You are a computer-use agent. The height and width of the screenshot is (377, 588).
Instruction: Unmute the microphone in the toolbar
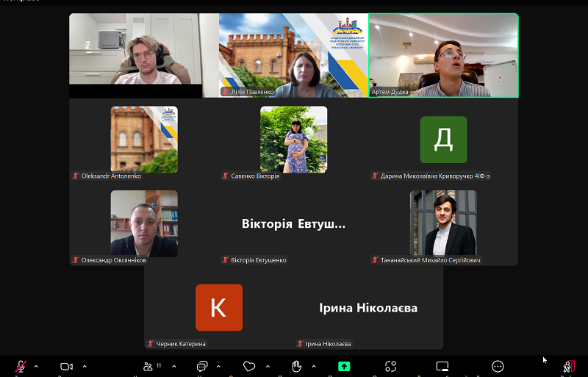point(21,366)
